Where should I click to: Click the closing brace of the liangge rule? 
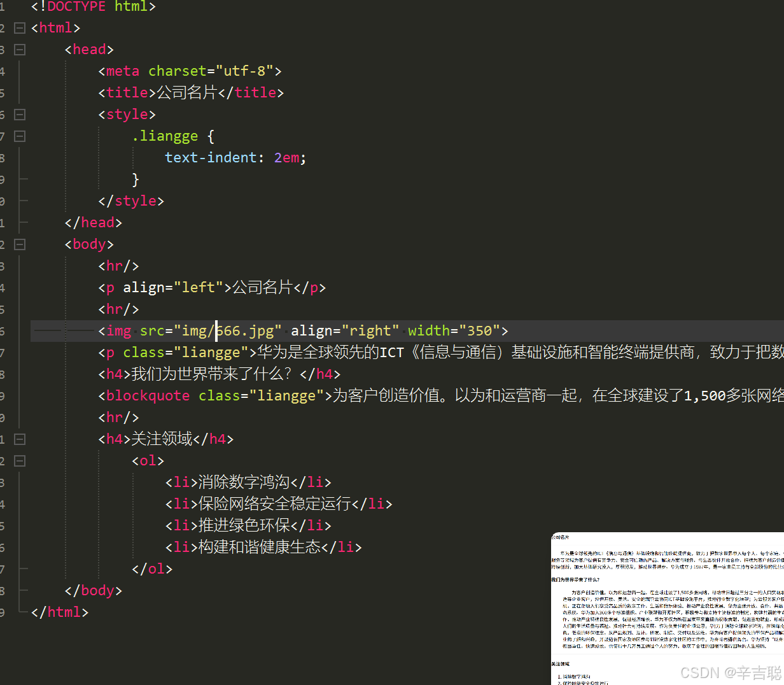pos(136,180)
